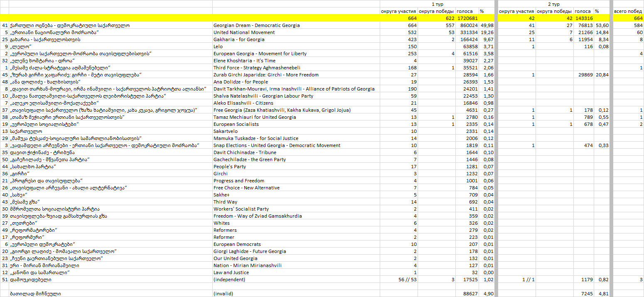
Task: Click the 'Nation - Mirian Mirianashvili' cell
Action: [x=296, y=265]
